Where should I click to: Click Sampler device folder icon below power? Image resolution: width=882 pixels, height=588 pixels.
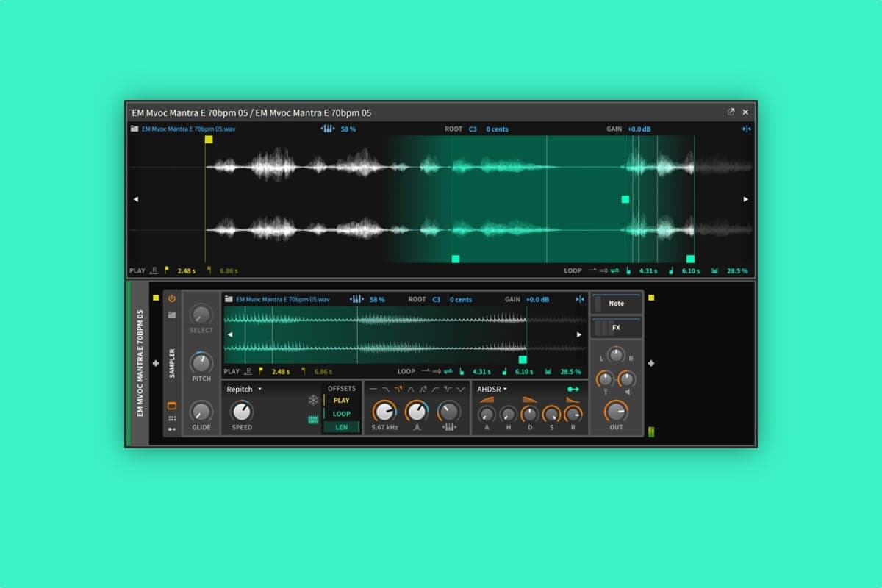[x=172, y=315]
